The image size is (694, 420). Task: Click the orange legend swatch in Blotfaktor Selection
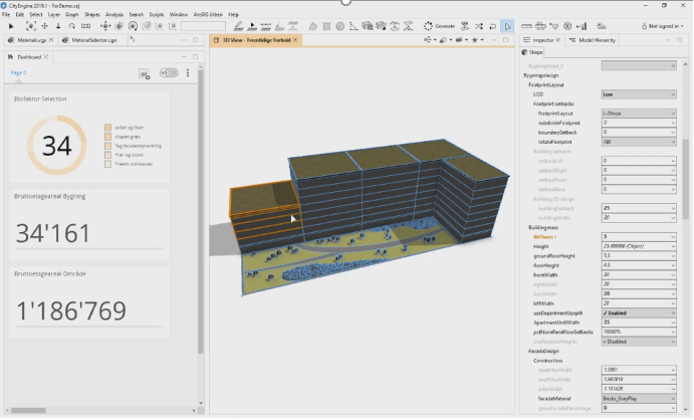click(x=107, y=128)
